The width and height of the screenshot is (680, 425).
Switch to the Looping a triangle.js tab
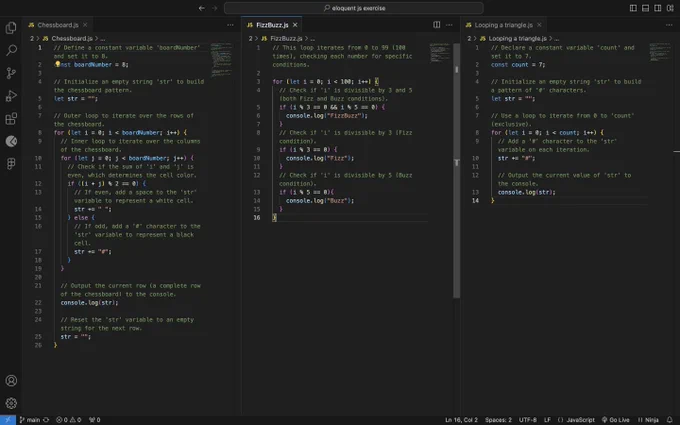[x=503, y=25]
